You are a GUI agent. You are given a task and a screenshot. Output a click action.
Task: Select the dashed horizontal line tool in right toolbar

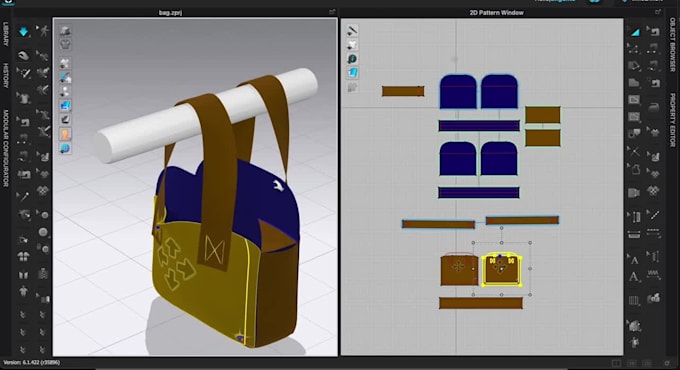(x=653, y=233)
